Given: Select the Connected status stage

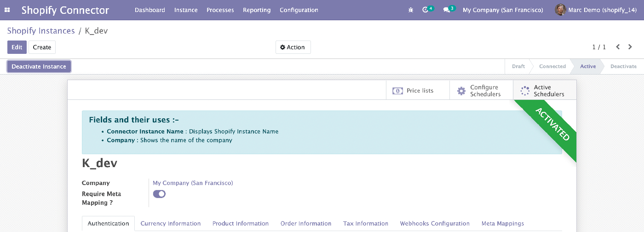Looking at the screenshot, I should (x=552, y=66).
